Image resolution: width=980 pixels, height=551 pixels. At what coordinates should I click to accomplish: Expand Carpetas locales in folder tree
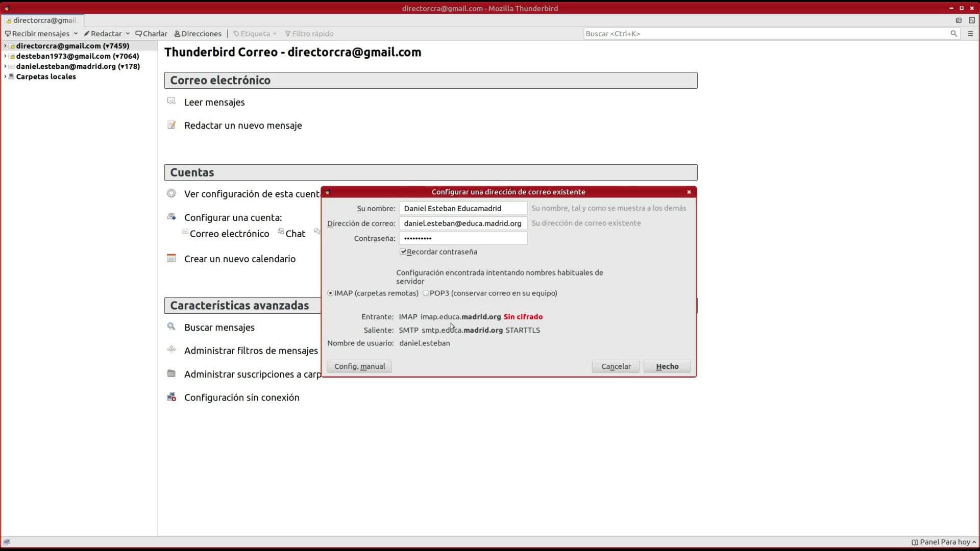point(5,77)
